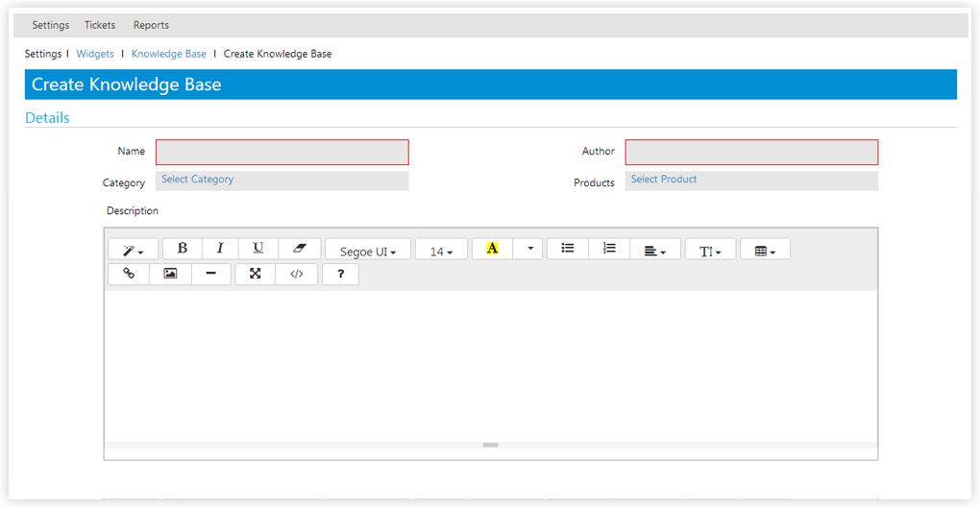Toggle the code view button
The height and width of the screenshot is (507, 980).
coord(297,274)
